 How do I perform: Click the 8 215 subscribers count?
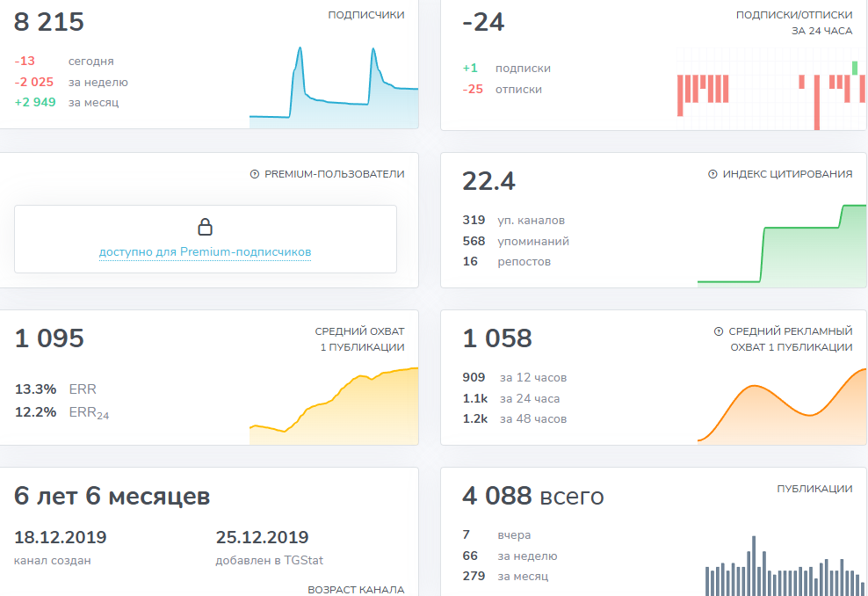click(48, 22)
